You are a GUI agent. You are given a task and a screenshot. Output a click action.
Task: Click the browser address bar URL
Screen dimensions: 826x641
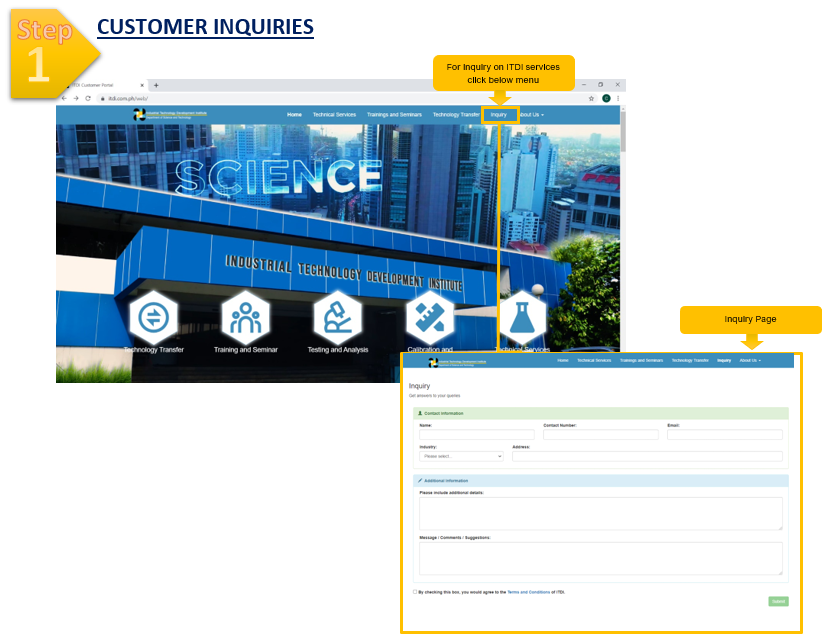pos(128,98)
